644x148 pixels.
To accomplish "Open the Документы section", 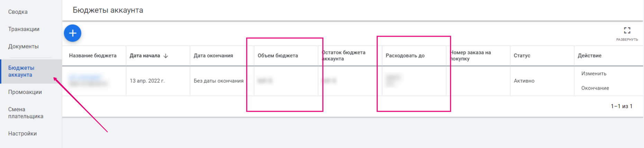I will pos(24,46).
